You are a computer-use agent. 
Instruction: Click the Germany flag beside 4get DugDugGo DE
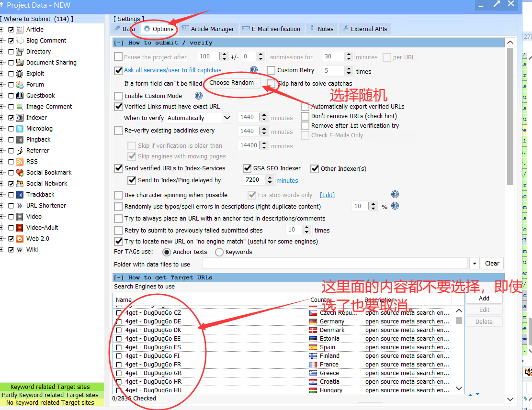point(314,321)
